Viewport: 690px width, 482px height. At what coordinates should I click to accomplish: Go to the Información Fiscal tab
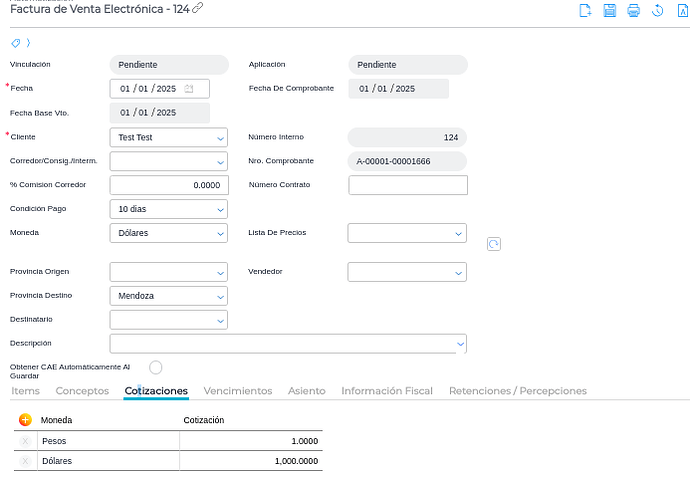tap(386, 391)
